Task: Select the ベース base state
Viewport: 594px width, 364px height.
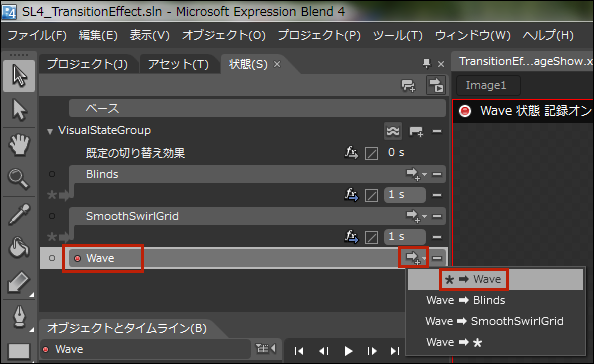Action: point(257,109)
